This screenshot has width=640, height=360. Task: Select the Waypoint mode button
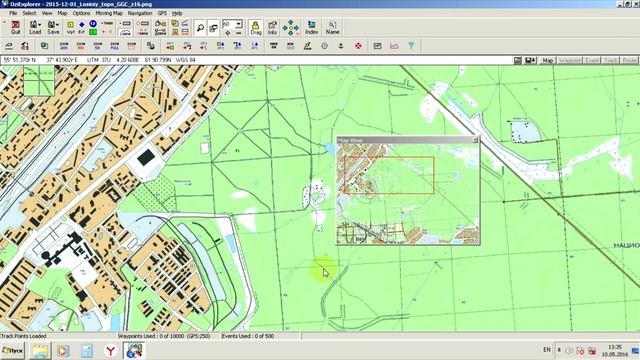tap(569, 60)
